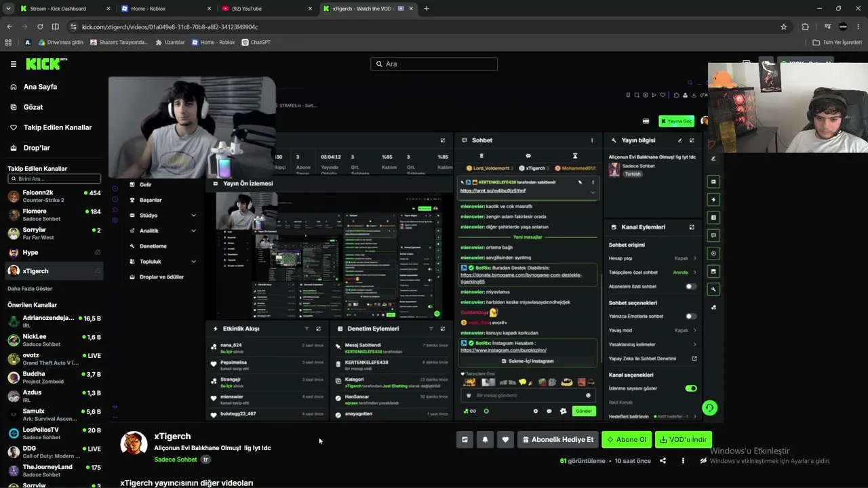Open the Tüm Yer İşaretleri bookmarks folder
The width and height of the screenshot is (868, 488).
click(837, 42)
